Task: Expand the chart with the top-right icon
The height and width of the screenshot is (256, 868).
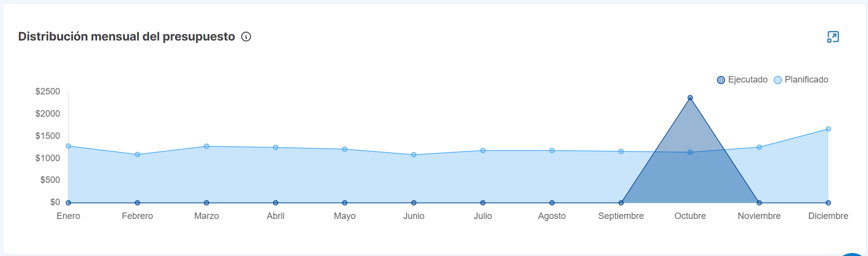Action: tap(833, 37)
